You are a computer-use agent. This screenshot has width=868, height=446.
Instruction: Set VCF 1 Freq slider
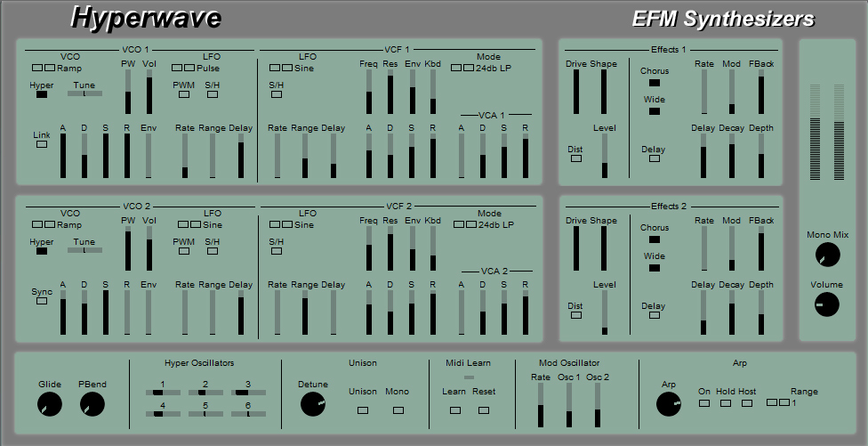[369, 92]
